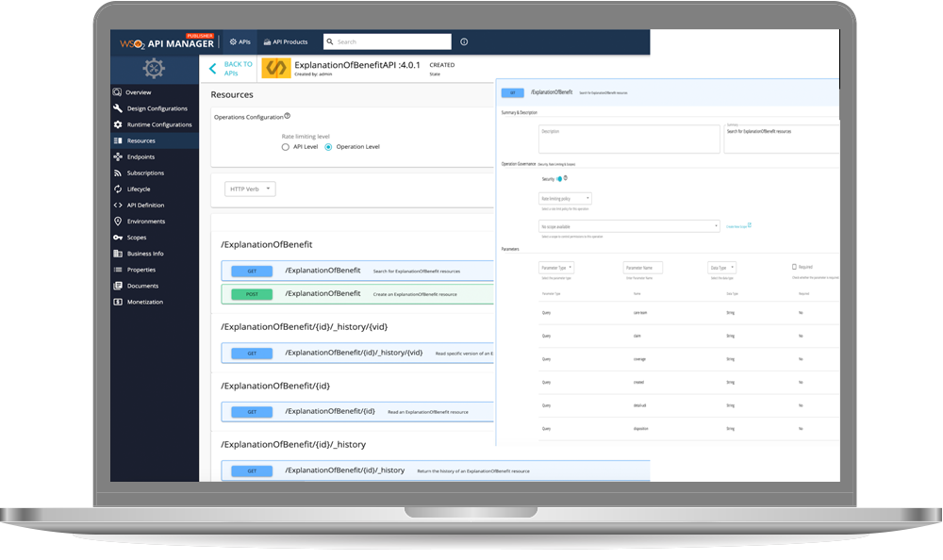This screenshot has width=943, height=560.
Task: Open API Definition menu item
Action: [x=156, y=206]
